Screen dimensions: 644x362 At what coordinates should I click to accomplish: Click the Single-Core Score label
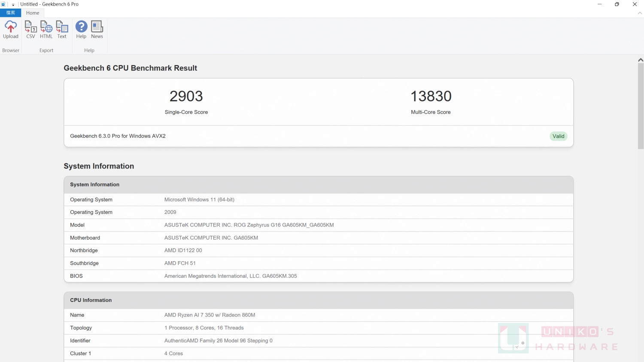coord(186,112)
